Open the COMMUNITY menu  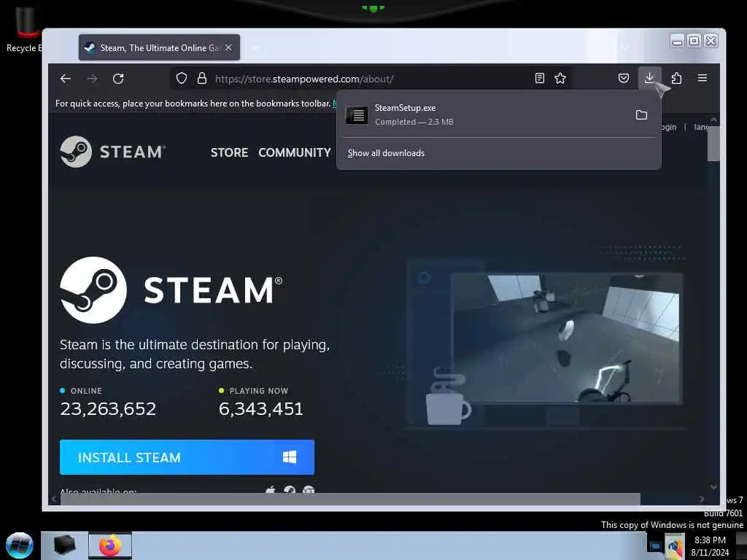click(295, 152)
